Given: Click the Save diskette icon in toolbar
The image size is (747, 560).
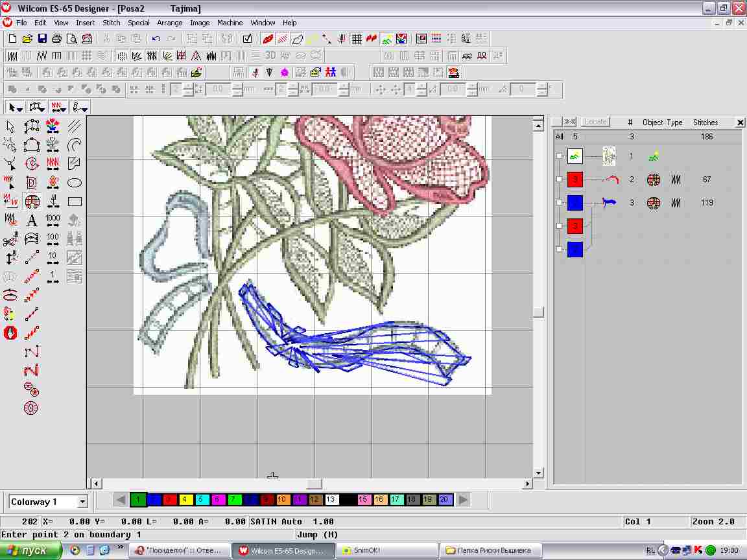Looking at the screenshot, I should click(42, 39).
